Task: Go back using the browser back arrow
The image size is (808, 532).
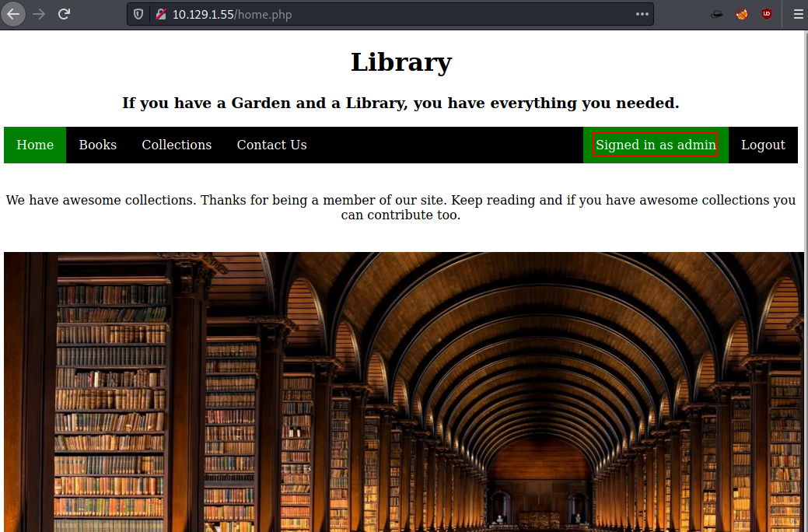Action: point(13,14)
